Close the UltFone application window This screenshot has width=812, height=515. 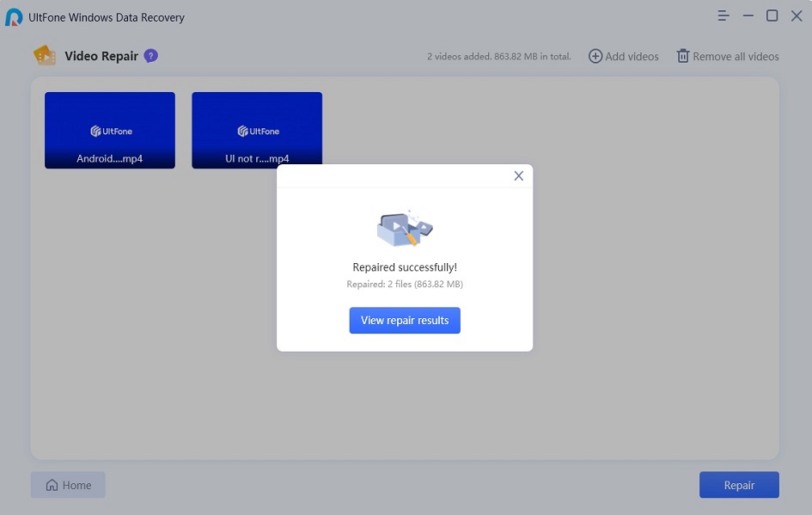click(797, 16)
